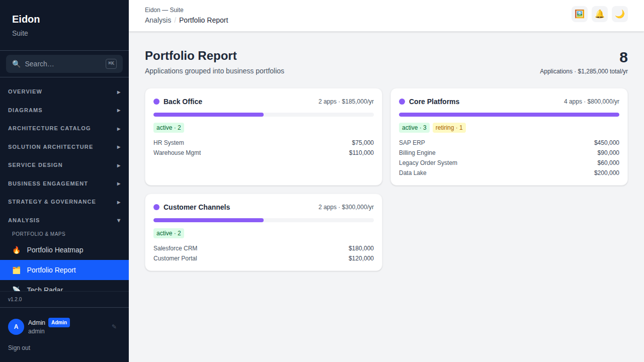Click the pencil edit icon beside Admin
The image size is (644, 362).
pos(114,327)
